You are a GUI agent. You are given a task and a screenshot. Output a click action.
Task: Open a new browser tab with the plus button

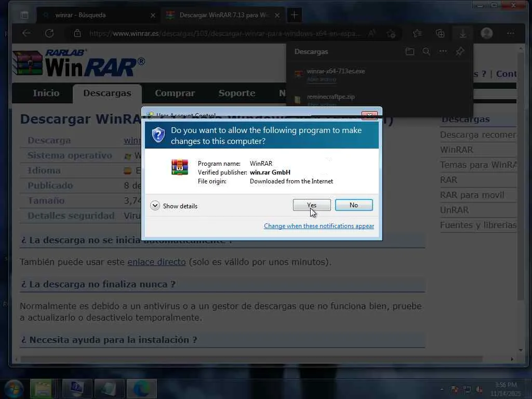294,15
